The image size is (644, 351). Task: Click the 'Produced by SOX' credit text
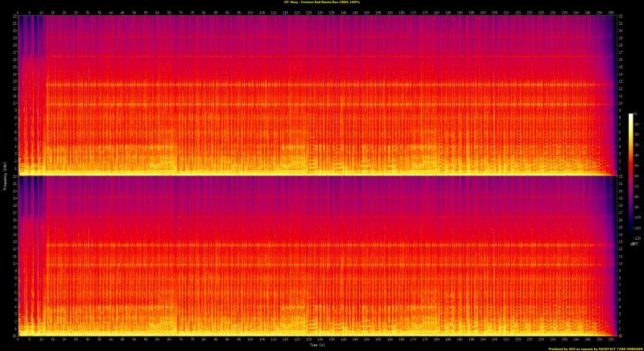[x=594, y=349]
